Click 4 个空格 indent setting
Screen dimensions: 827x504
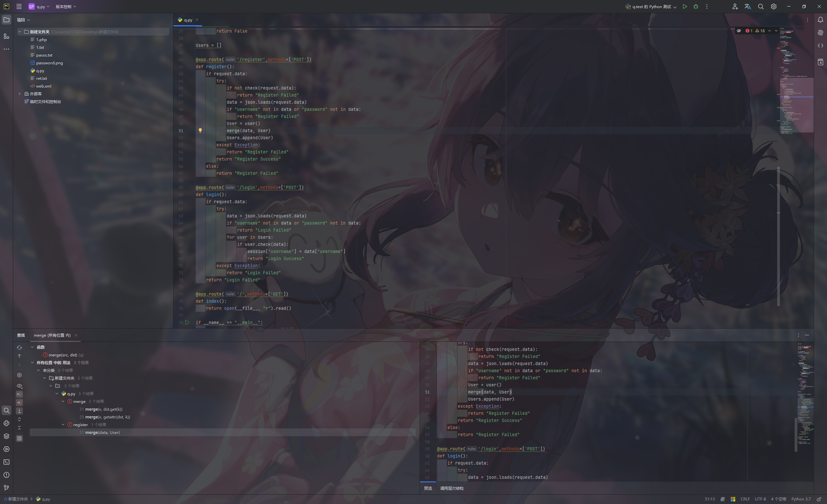click(778, 499)
